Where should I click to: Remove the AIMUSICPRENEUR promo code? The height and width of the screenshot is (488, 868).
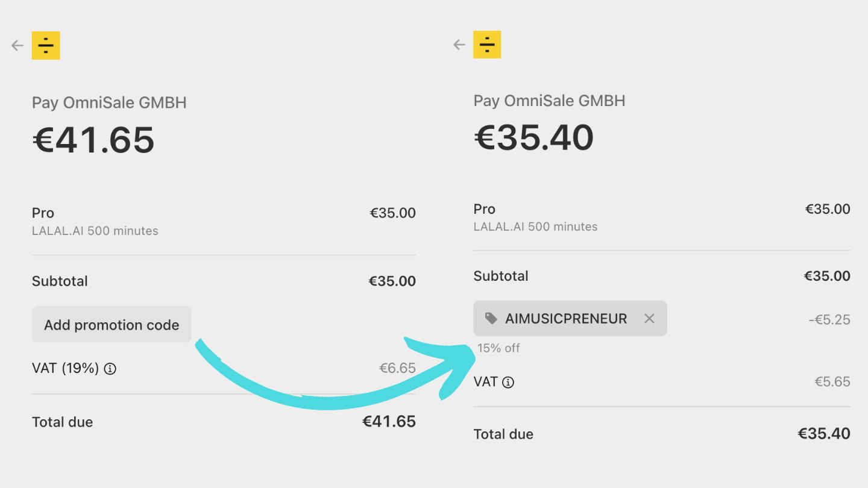point(649,318)
